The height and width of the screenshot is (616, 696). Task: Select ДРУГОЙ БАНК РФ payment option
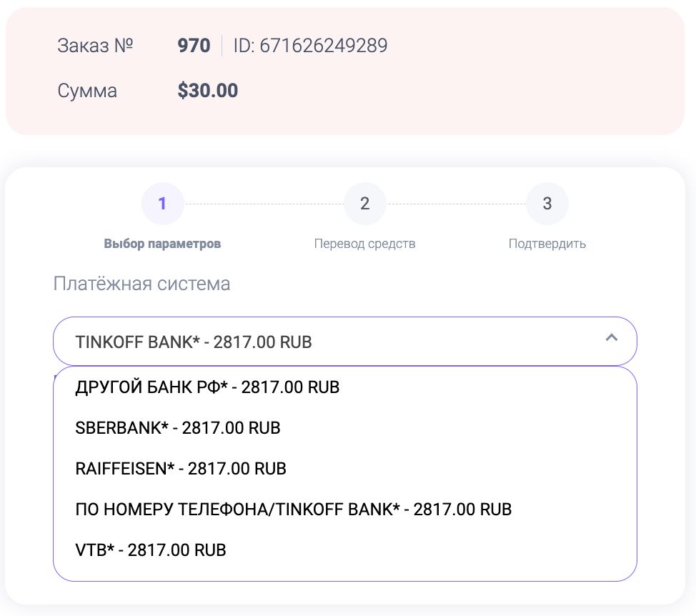click(207, 387)
